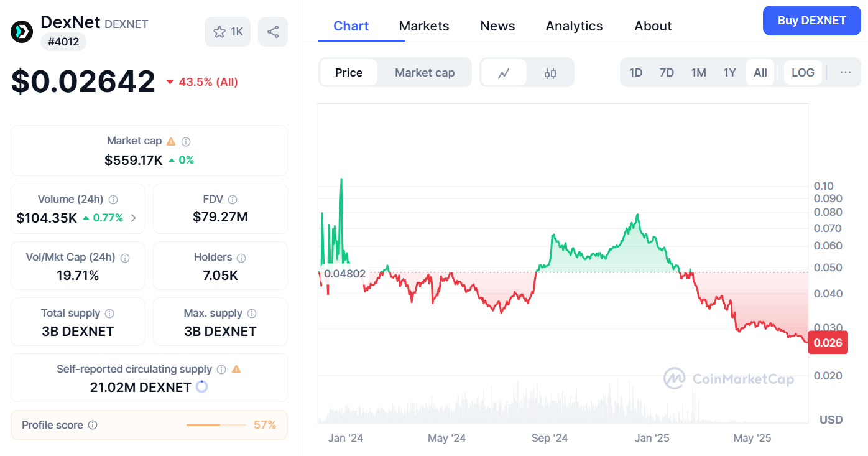Set chart range to 7D
868x456 pixels.
pyautogui.click(x=667, y=73)
